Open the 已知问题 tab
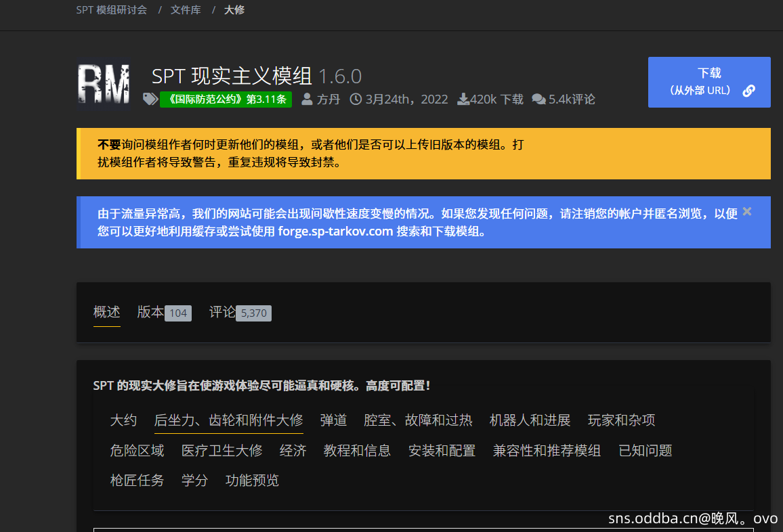783x532 pixels. pos(646,451)
